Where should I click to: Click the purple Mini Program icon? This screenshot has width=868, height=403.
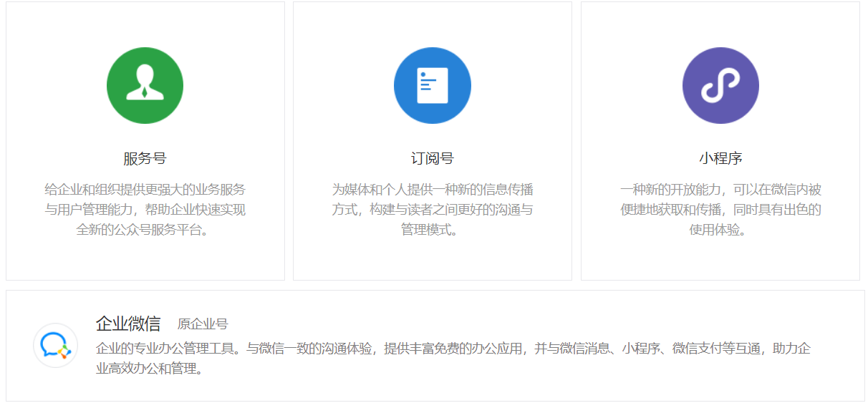(720, 85)
